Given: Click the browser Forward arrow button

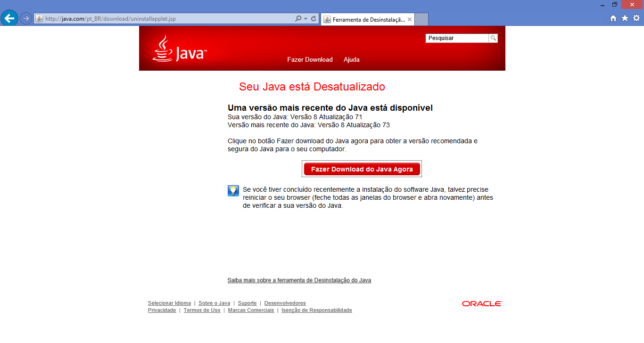Looking at the screenshot, I should tap(25, 19).
